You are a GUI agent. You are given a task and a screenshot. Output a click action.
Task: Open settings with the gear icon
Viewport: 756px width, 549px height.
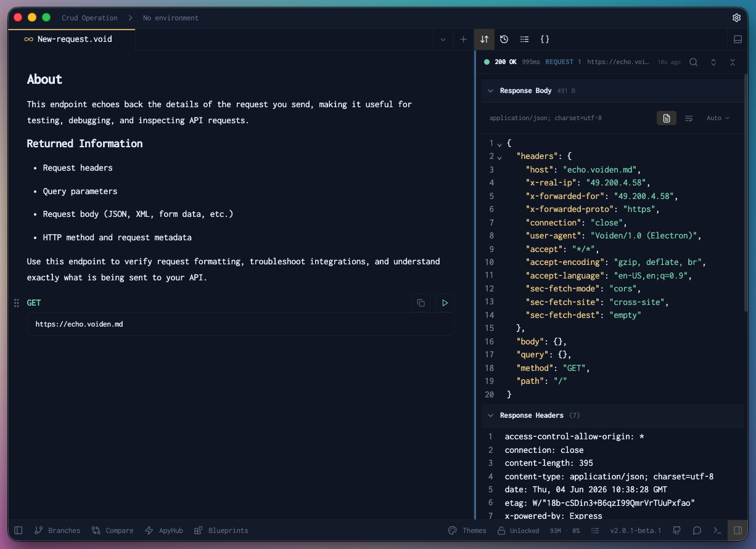coord(736,18)
